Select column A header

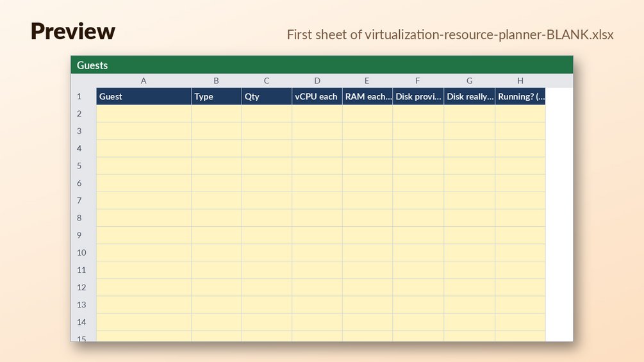[144, 81]
